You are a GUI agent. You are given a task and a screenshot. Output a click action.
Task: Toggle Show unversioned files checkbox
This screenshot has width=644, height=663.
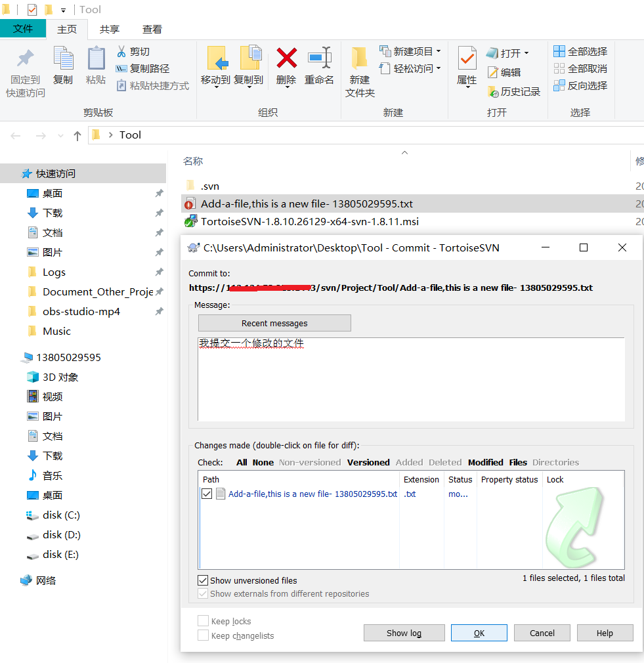pos(203,580)
